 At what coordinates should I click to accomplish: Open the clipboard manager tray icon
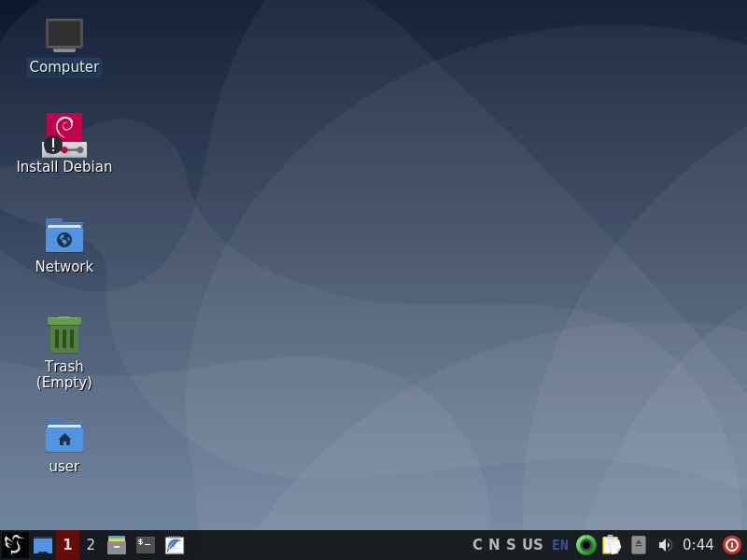tap(612, 545)
